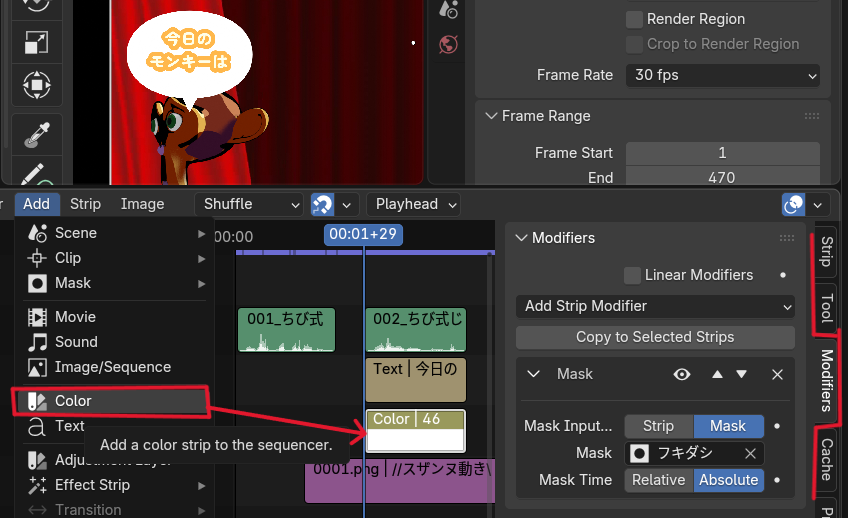Select the Color strip in timeline
Image resolution: width=848 pixels, height=518 pixels.
coord(415,431)
